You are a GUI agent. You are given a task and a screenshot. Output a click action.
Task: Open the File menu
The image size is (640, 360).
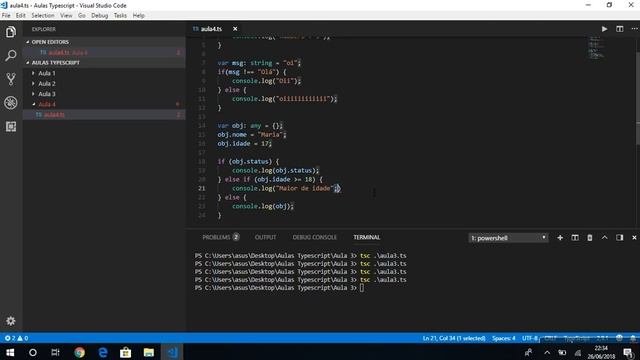pos(6,16)
